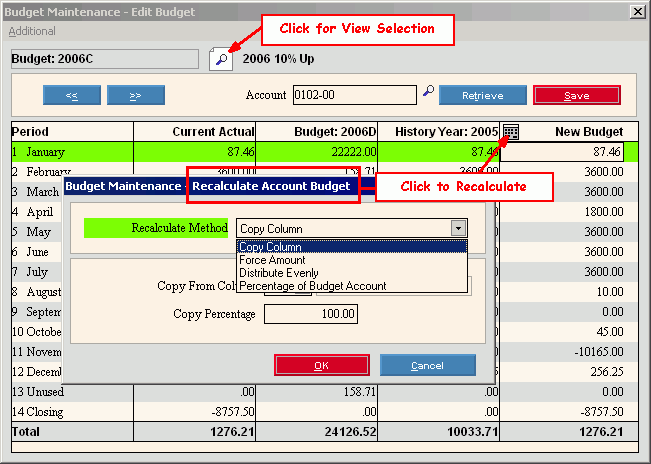Click the Retrieve button
Viewport: 651px width, 464px height.
click(x=483, y=95)
